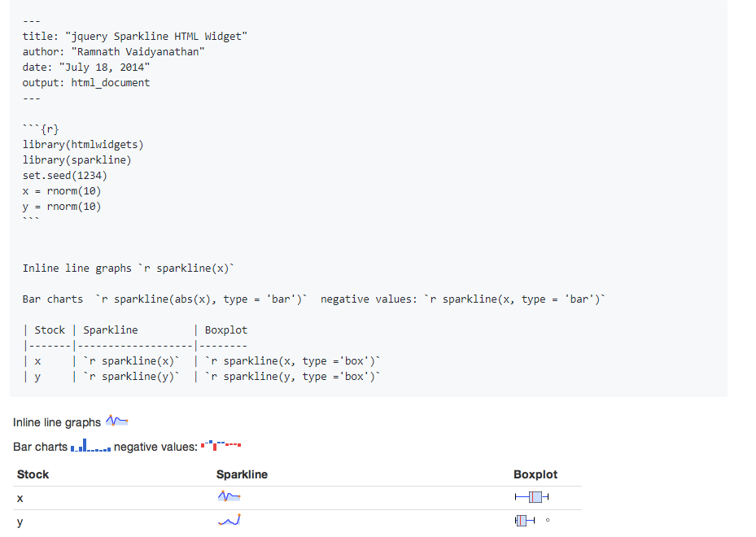Click the Sparkline column header
Image resolution: width=756 pixels, height=537 pixels.
point(242,474)
